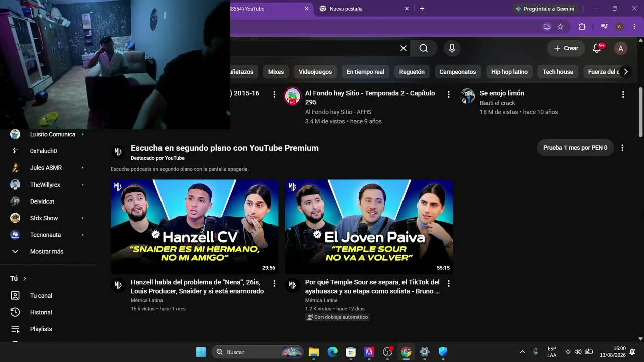Open Windows Settings gear in the taskbar
The width and height of the screenshot is (644, 362).
pos(425,352)
